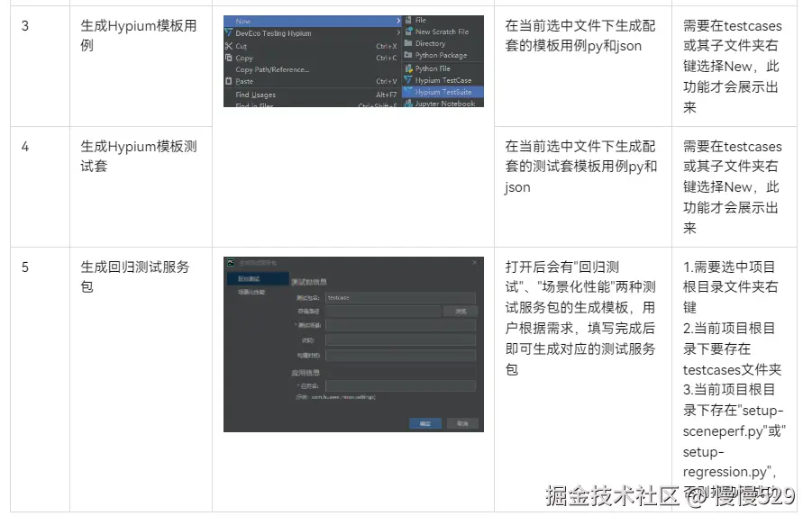Click the cancel button in dialog

[462, 423]
